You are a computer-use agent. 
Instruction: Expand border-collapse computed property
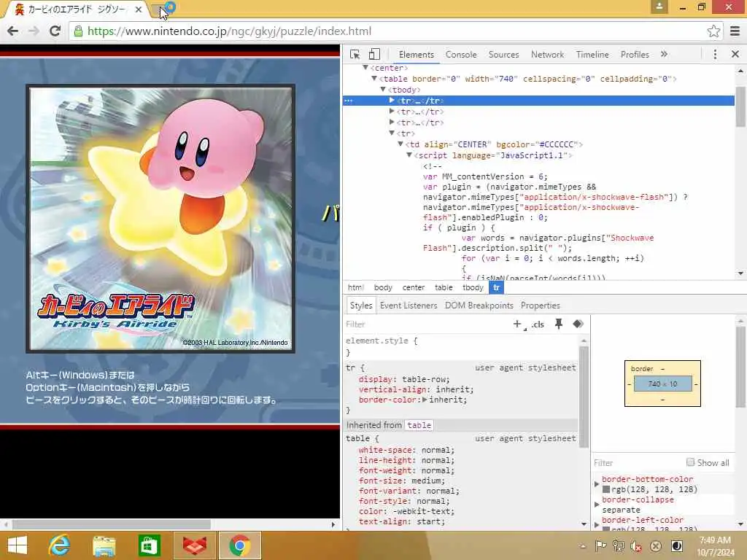597,505
